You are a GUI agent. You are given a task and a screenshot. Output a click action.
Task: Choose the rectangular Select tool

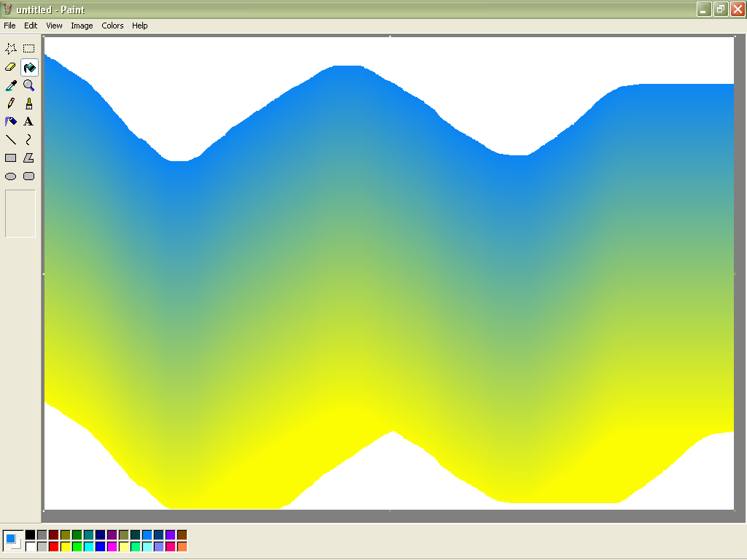tap(28, 49)
